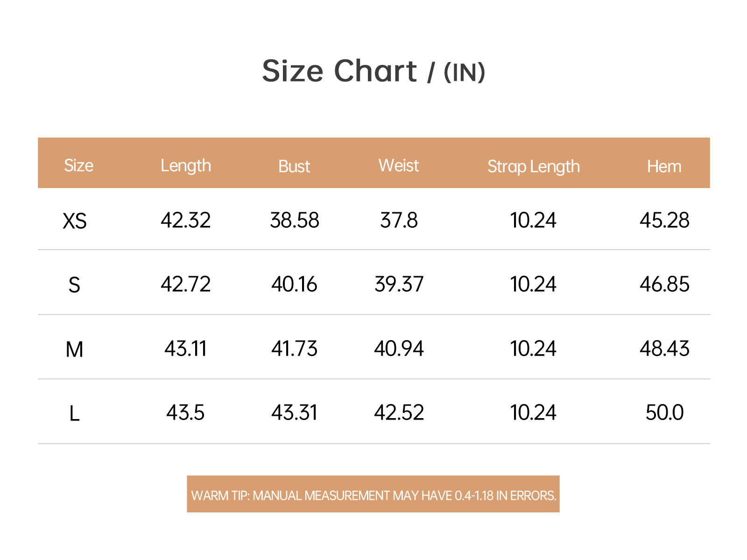Viewport: 747px width, 560px height.
Task: Select the Length column header
Action: coord(186,166)
